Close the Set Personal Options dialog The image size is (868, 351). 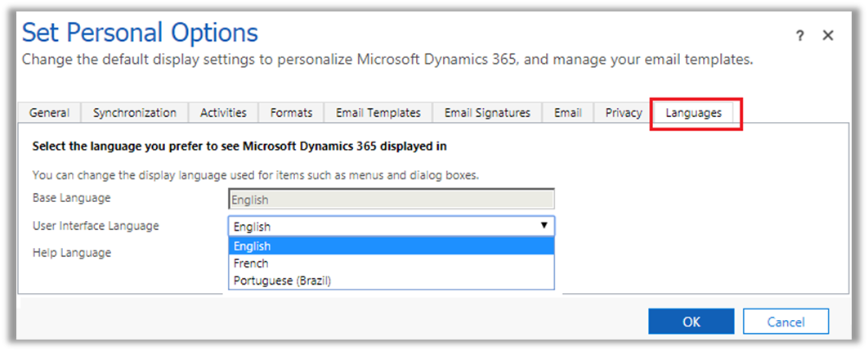coord(828,35)
